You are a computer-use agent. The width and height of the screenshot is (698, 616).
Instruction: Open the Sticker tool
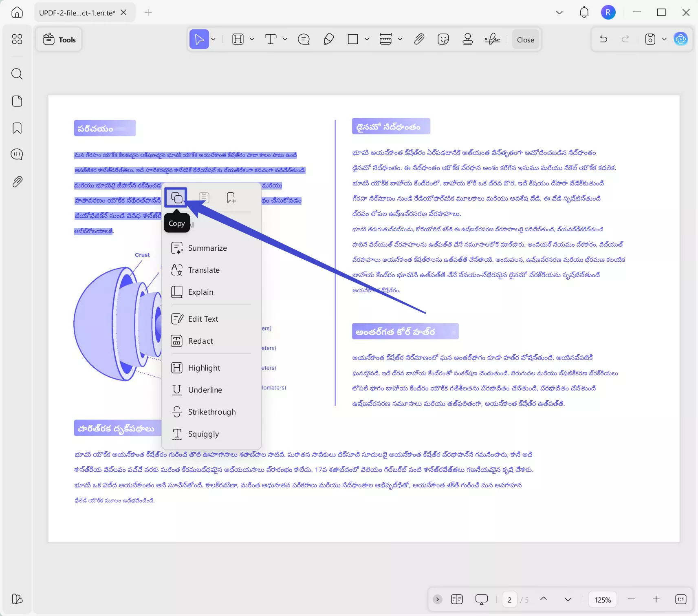point(443,39)
